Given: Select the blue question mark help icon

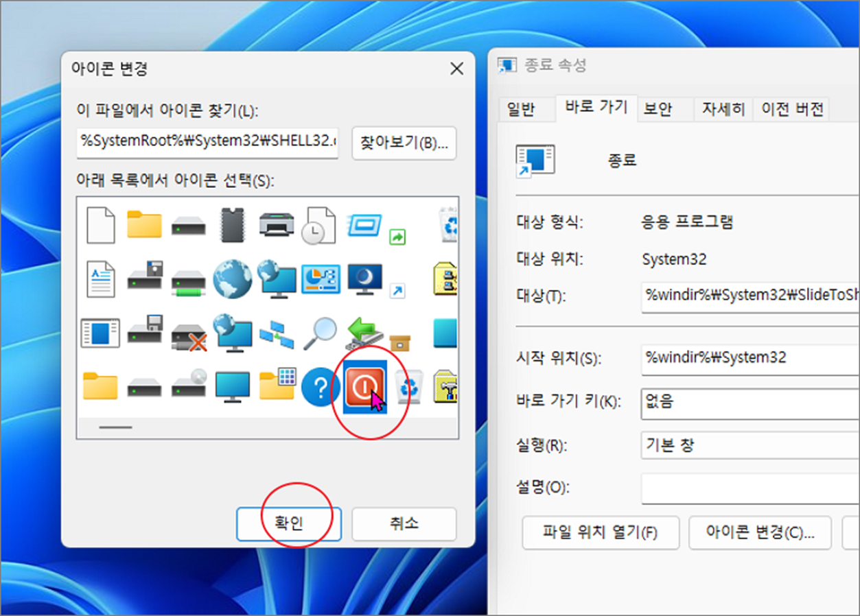Looking at the screenshot, I should tap(320, 388).
